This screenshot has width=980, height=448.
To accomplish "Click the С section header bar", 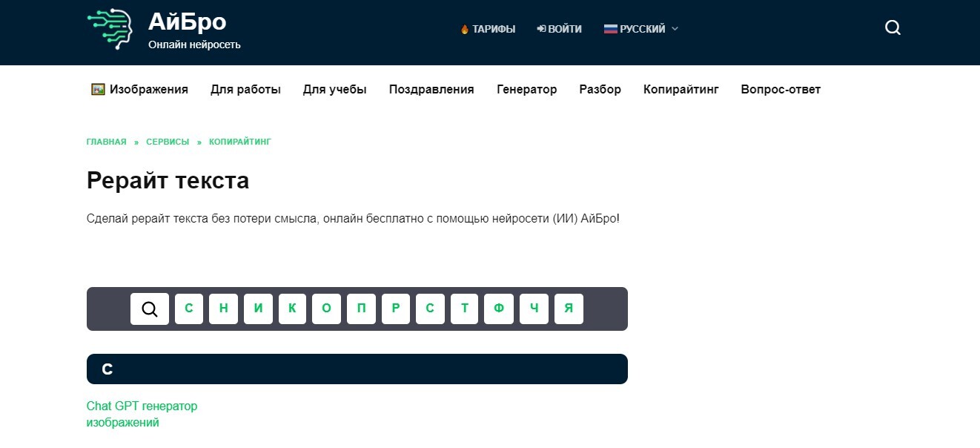I will [357, 369].
